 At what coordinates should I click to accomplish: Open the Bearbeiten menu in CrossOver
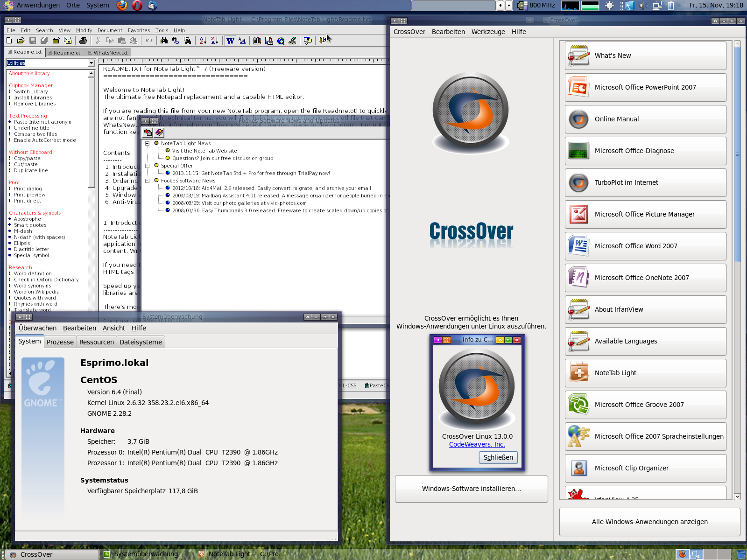point(448,32)
